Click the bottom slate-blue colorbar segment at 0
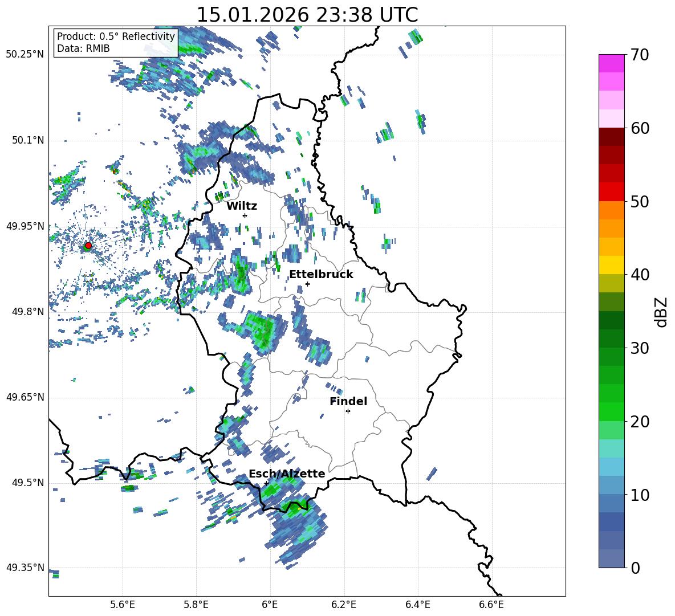Viewport: 675px width, 616px height. tap(611, 558)
